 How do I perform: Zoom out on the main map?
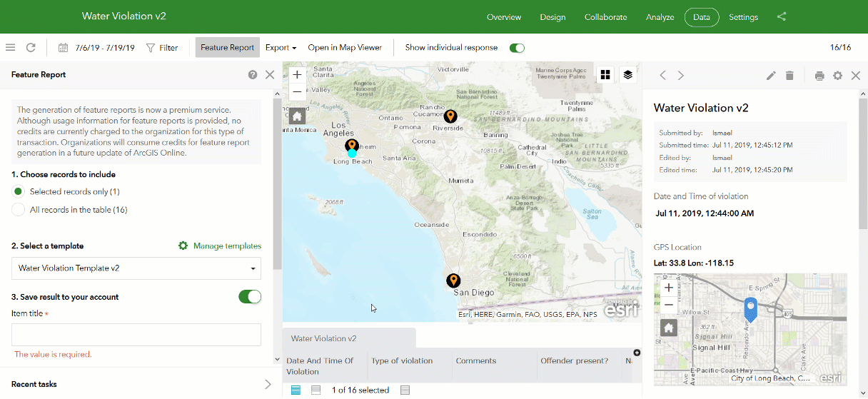point(298,91)
